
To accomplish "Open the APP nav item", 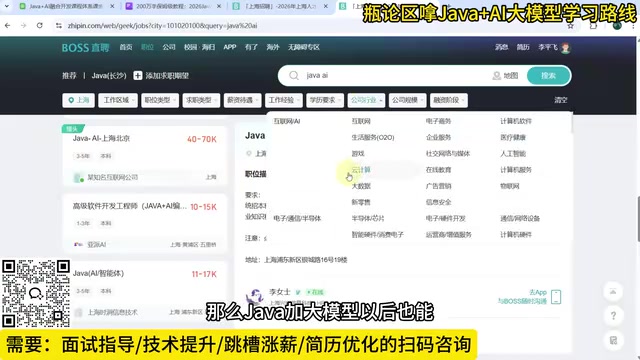I will (x=230, y=47).
